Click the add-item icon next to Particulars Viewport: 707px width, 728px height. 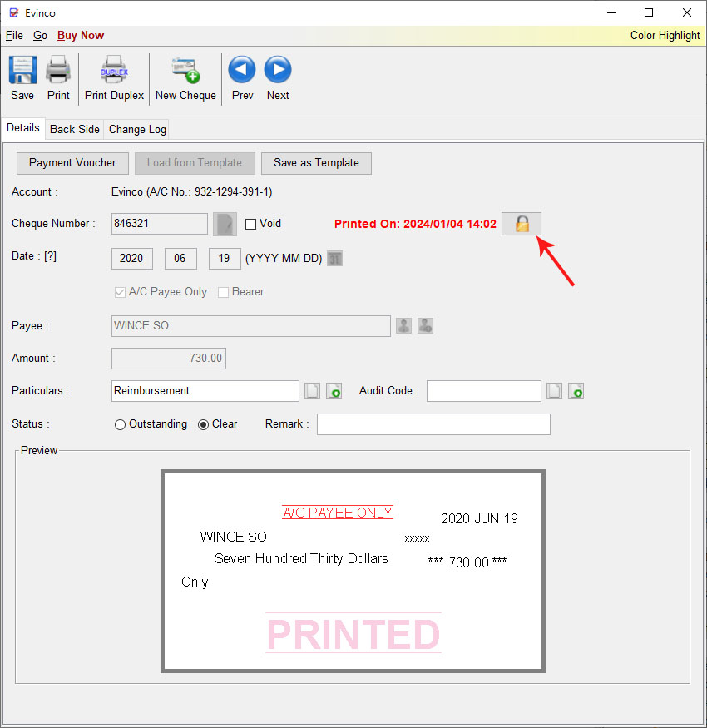click(334, 391)
